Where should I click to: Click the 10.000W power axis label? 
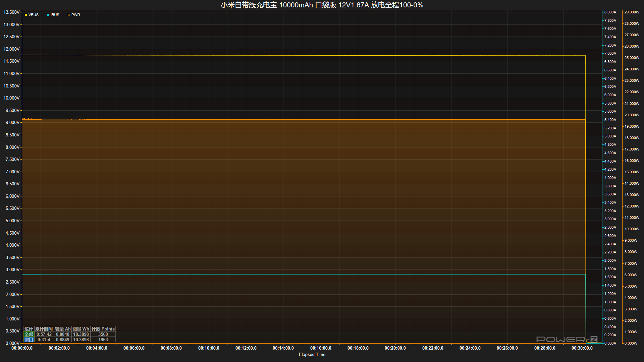tap(632, 229)
